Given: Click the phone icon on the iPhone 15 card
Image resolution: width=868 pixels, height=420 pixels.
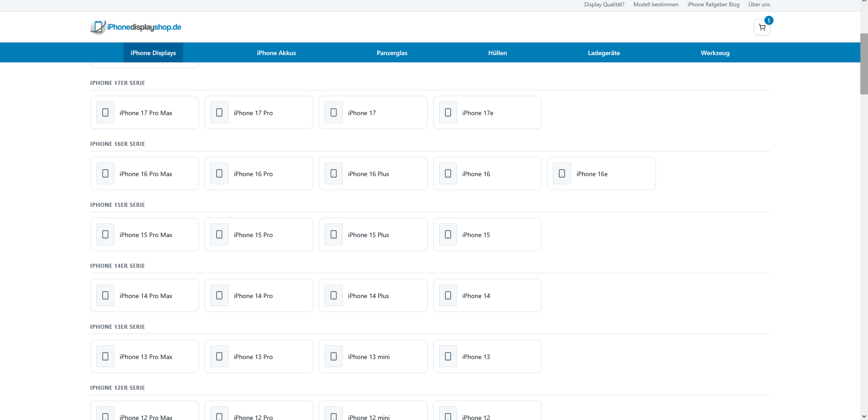Looking at the screenshot, I should [x=448, y=234].
